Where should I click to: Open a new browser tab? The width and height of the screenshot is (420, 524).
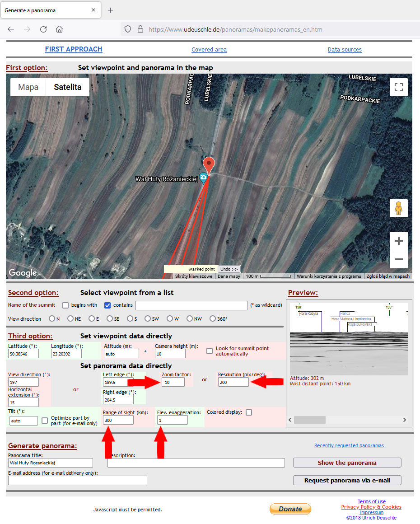[x=111, y=10]
